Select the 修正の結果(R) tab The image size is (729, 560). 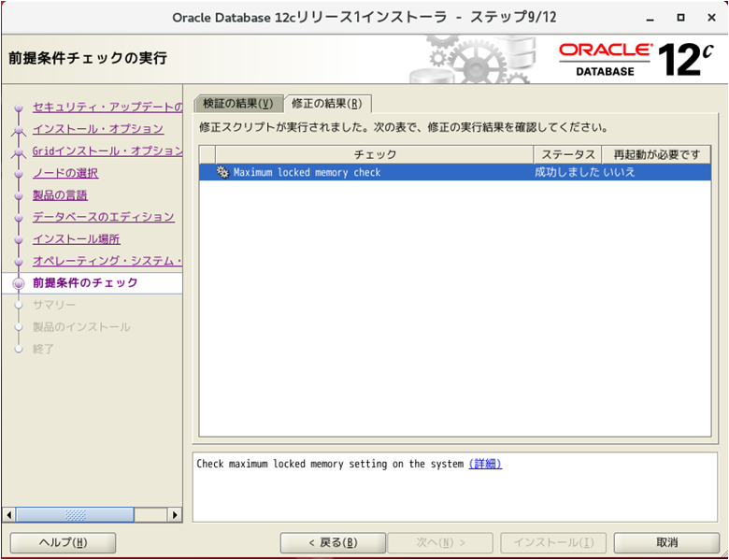pos(327,103)
